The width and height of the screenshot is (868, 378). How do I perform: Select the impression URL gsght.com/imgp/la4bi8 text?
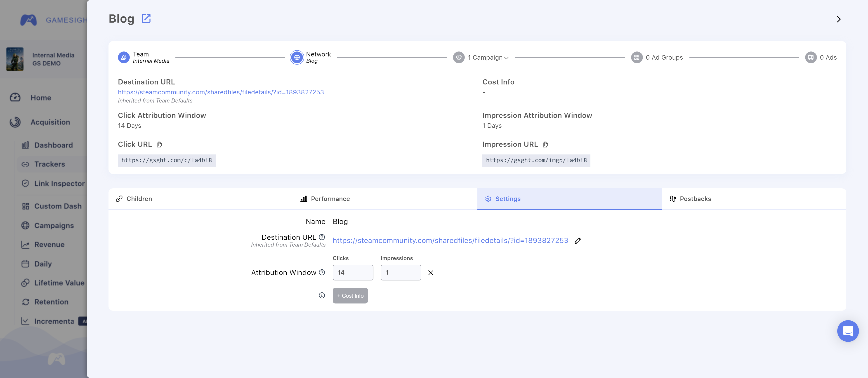[536, 160]
